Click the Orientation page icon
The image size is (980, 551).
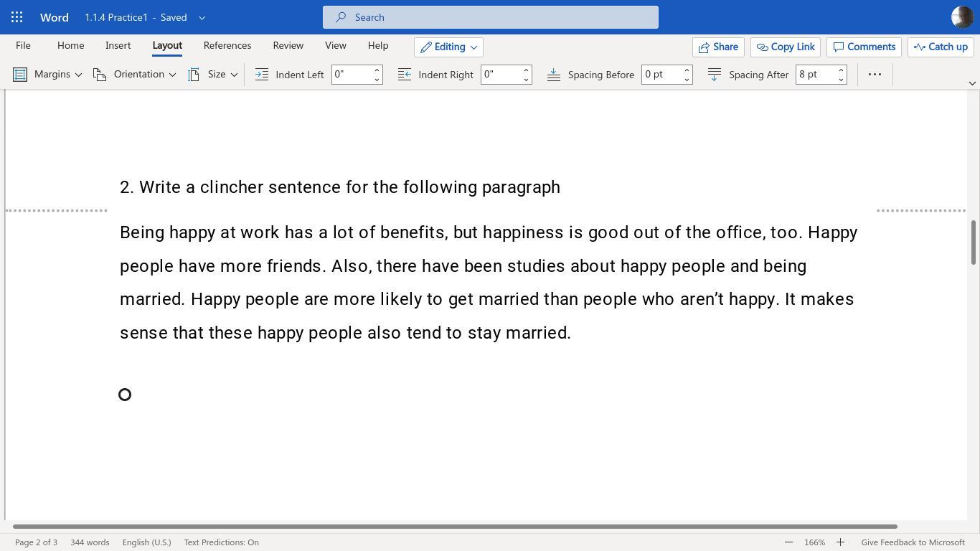pyautogui.click(x=100, y=75)
